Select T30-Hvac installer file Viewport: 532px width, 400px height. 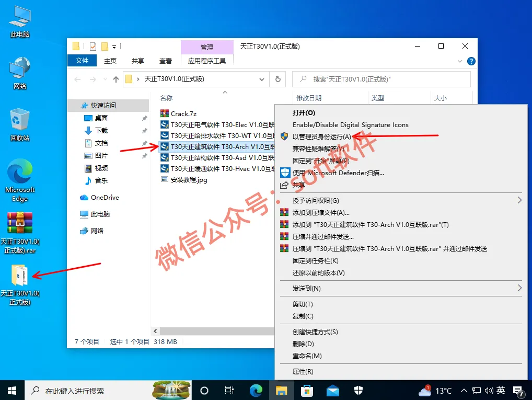click(217, 168)
